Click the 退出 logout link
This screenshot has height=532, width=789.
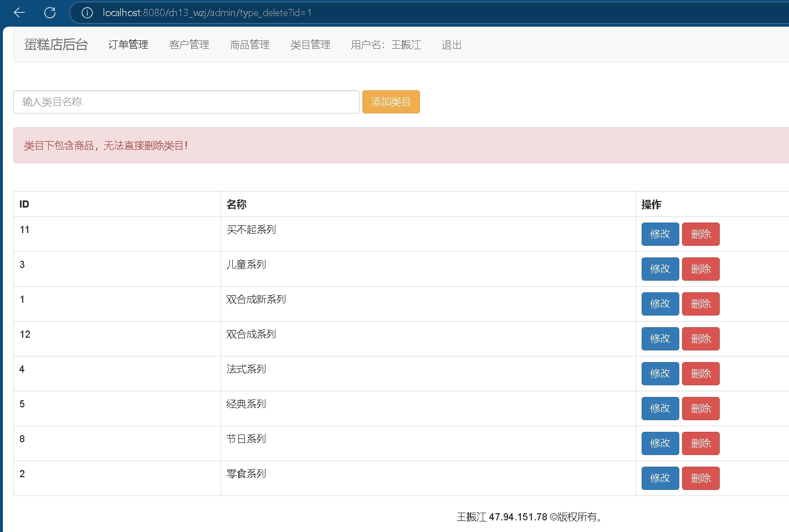452,45
